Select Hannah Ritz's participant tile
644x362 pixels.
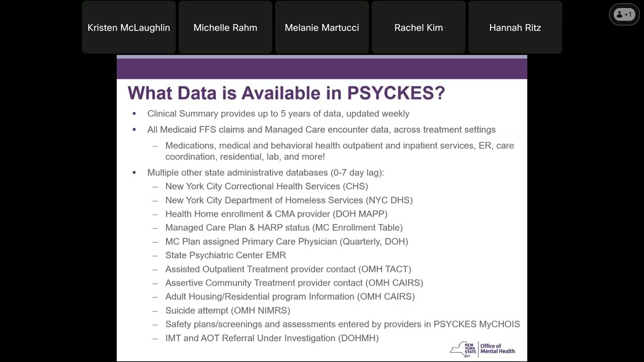515,28
